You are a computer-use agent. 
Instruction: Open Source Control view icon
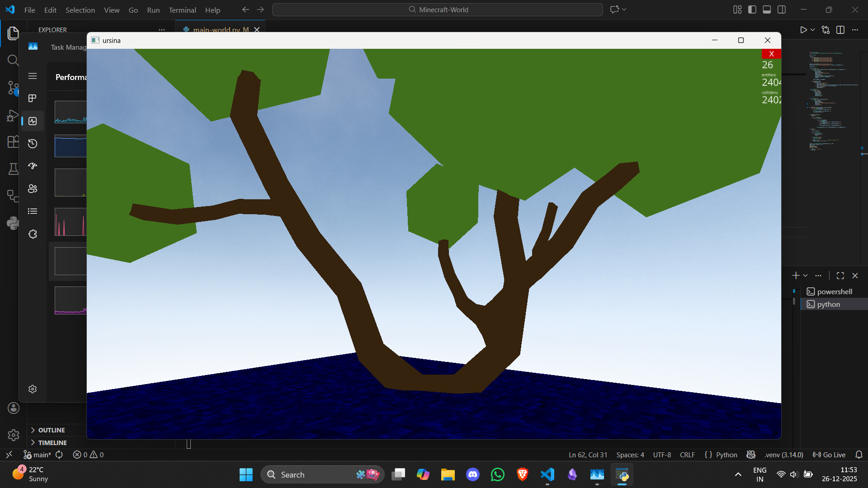tap(13, 87)
